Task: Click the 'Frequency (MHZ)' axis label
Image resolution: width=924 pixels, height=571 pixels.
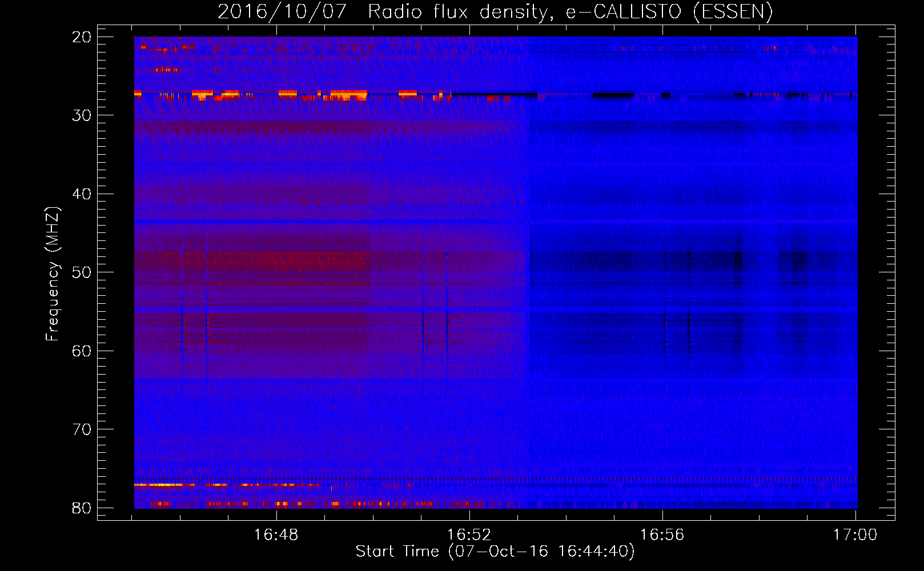Action: [x=53, y=274]
